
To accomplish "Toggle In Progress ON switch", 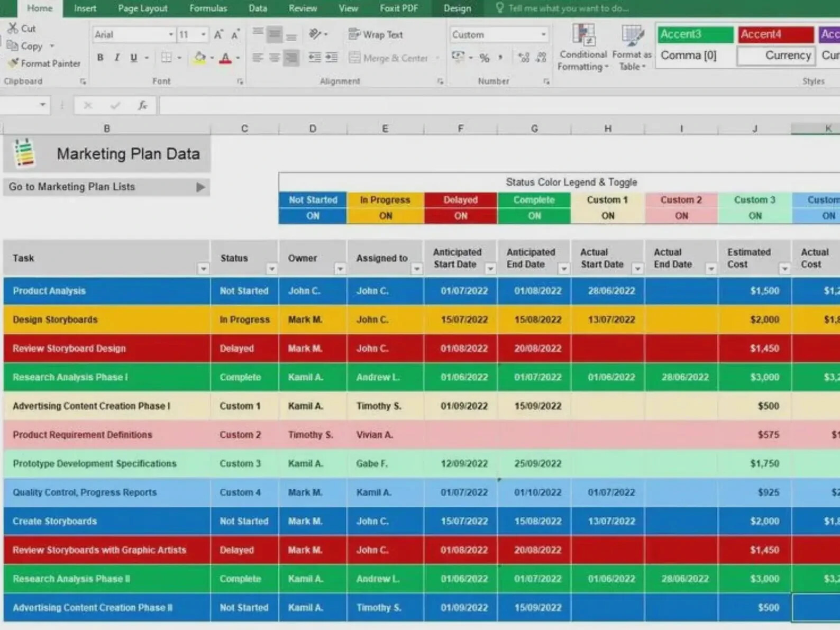I will coord(386,216).
